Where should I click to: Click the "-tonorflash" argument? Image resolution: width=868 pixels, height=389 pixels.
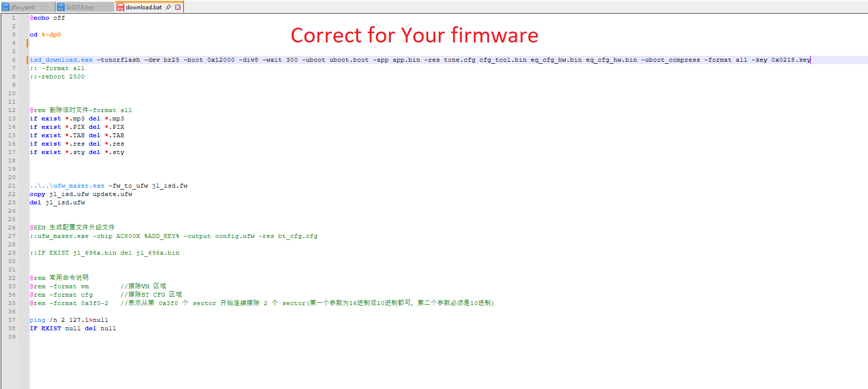[118, 60]
